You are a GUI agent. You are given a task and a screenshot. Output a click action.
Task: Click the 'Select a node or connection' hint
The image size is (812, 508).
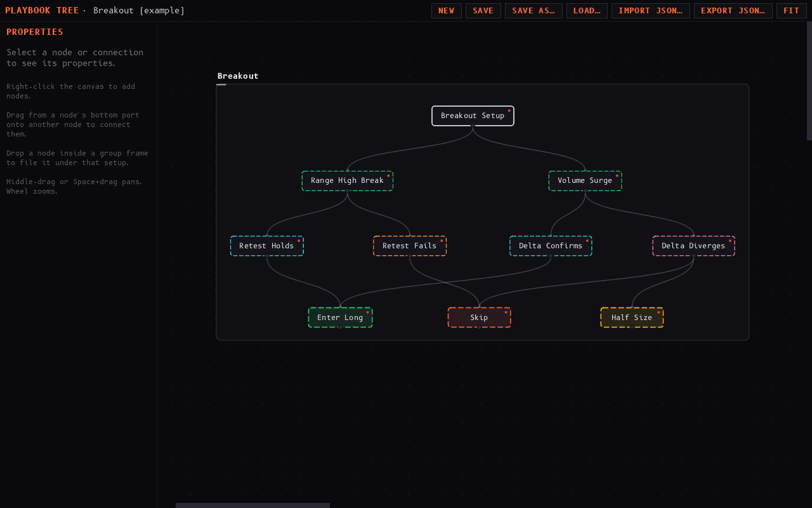coord(75,58)
